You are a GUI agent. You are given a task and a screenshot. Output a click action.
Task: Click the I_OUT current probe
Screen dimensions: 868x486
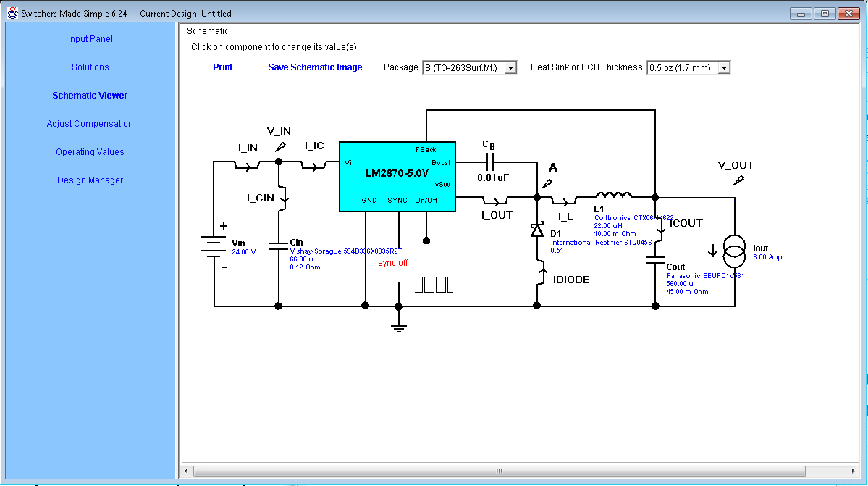(495, 201)
